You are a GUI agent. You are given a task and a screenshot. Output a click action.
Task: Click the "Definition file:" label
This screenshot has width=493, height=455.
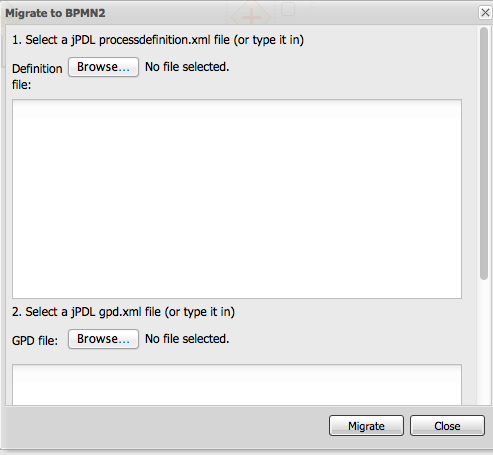(37, 77)
